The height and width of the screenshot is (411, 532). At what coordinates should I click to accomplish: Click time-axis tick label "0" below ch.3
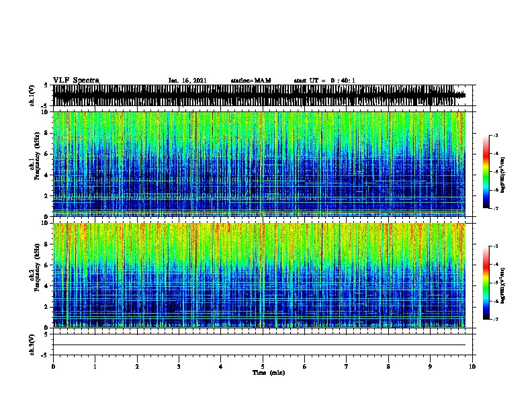point(53,366)
